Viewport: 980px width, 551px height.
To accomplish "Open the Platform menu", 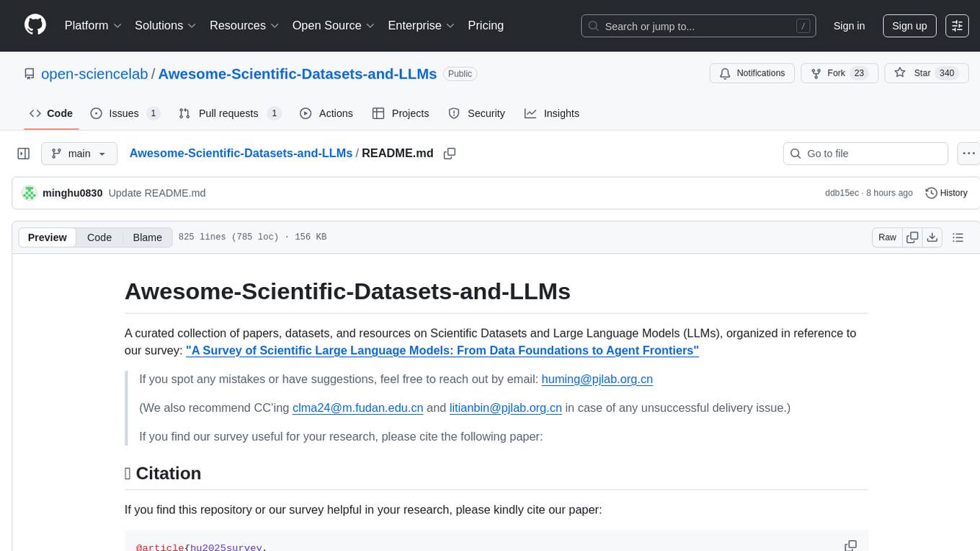I will point(93,25).
